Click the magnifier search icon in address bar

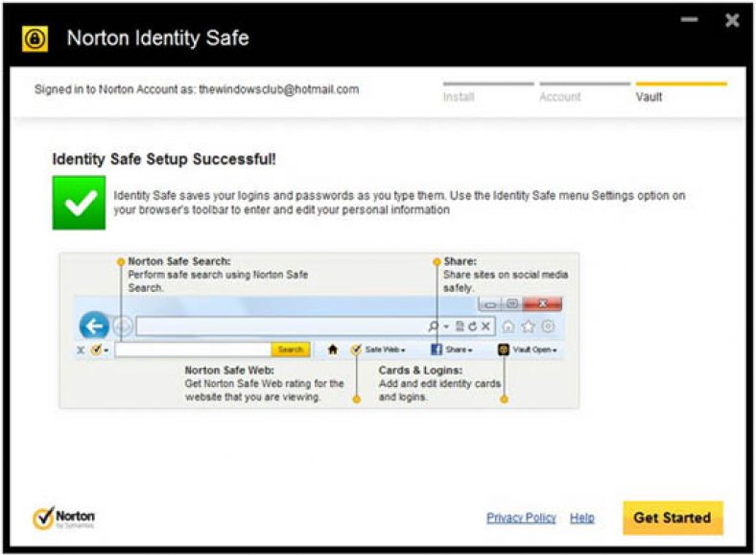coord(434,326)
